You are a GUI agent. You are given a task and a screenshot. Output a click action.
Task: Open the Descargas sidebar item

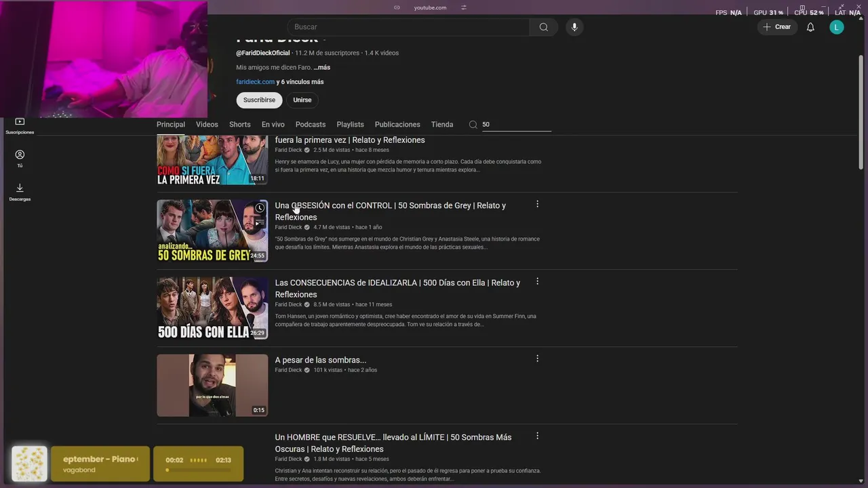click(20, 192)
